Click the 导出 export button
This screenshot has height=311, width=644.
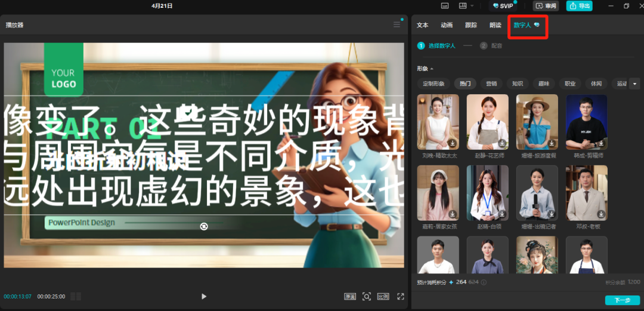tap(579, 6)
